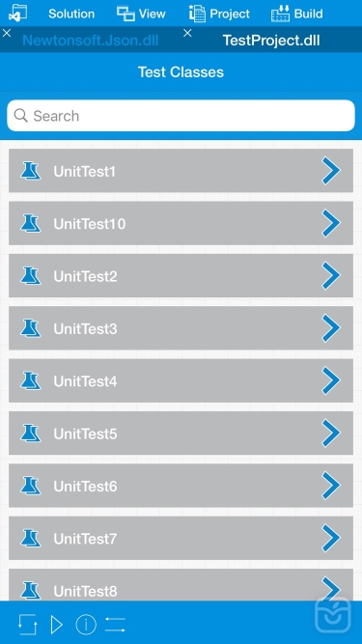Screen dimensions: 362x644
Task: Close the TestProject.dll tab
Action: (x=187, y=33)
